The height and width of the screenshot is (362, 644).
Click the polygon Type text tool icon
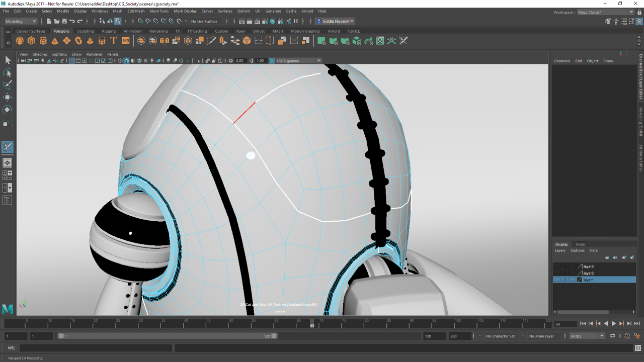(114, 41)
